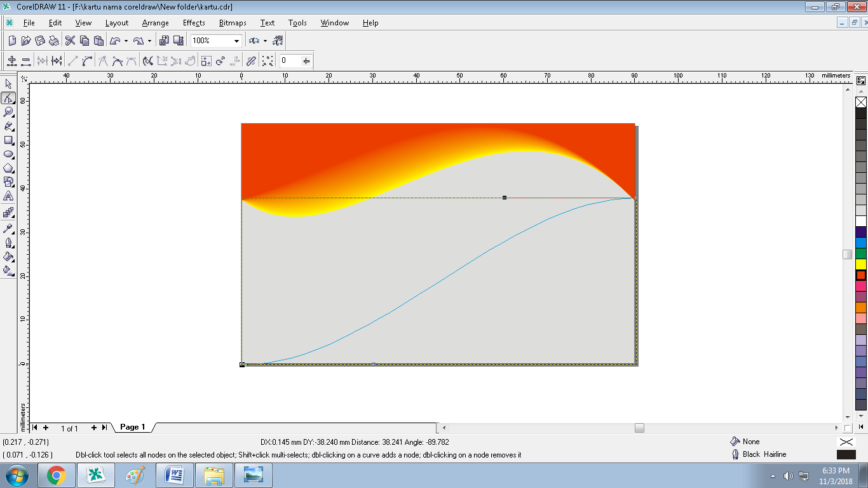The height and width of the screenshot is (488, 868).
Task: Click the Export icon
Action: click(179, 41)
